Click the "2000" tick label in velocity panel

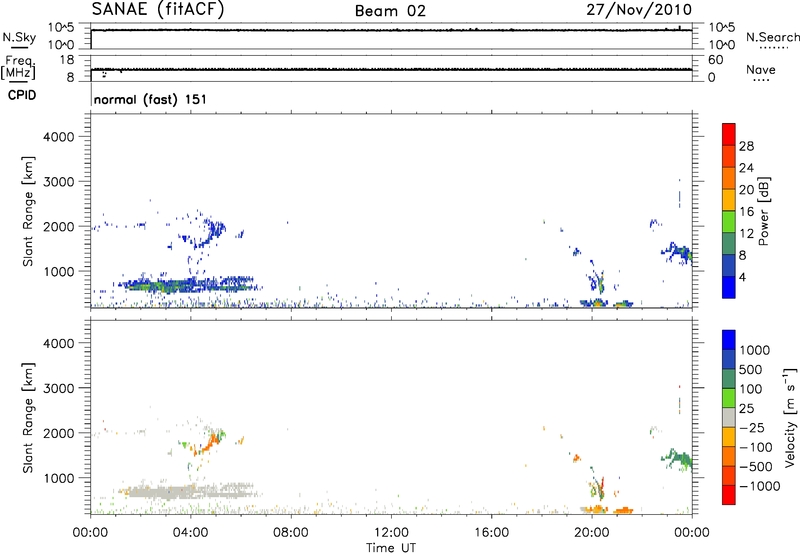click(59, 434)
